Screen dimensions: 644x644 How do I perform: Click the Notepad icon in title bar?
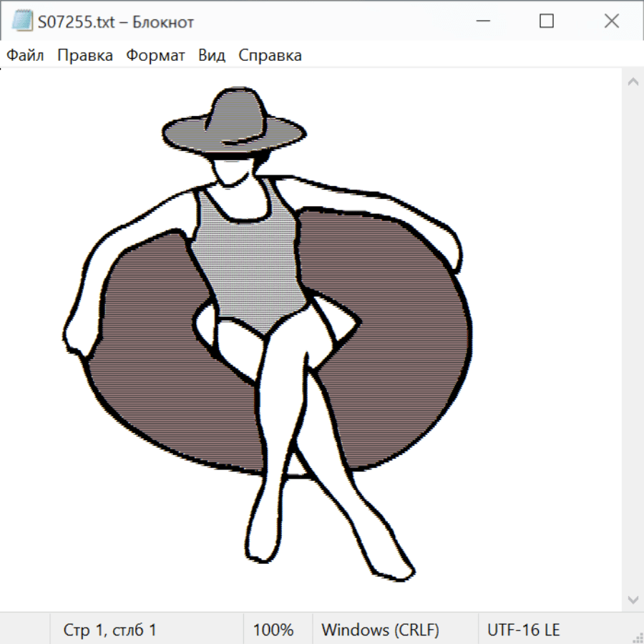22,21
